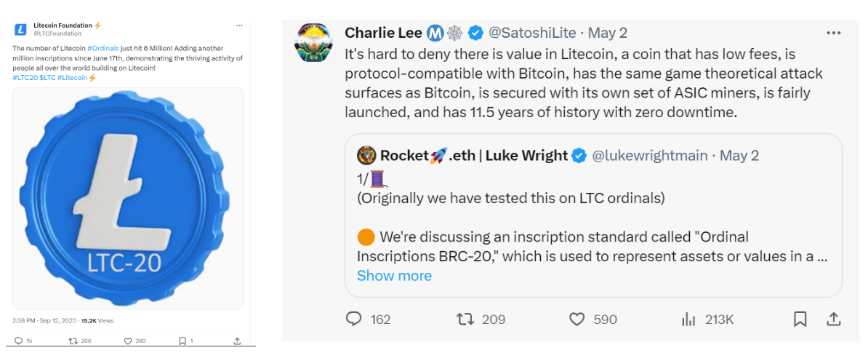The width and height of the screenshot is (868, 361).
Task: Bookmark the Litecoin Foundation tweet
Action: pos(182,341)
